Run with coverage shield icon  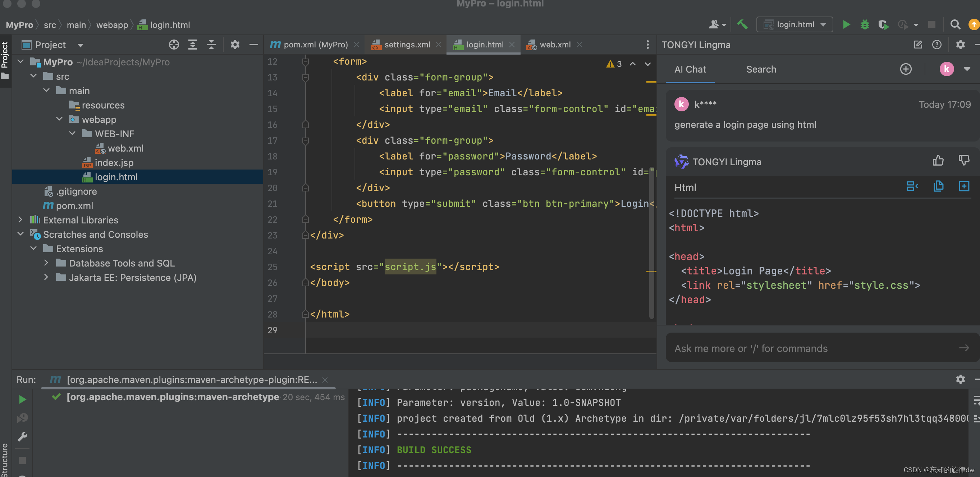pyautogui.click(x=883, y=25)
